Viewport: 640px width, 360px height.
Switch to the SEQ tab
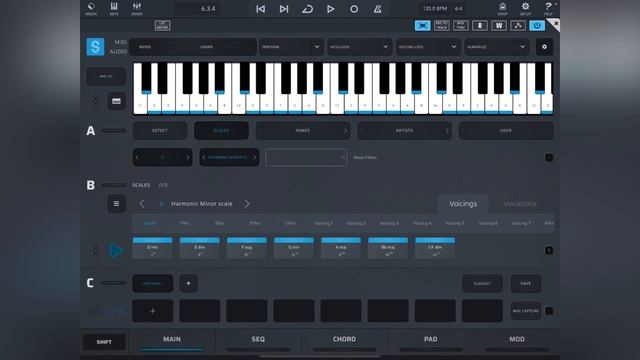tap(258, 342)
